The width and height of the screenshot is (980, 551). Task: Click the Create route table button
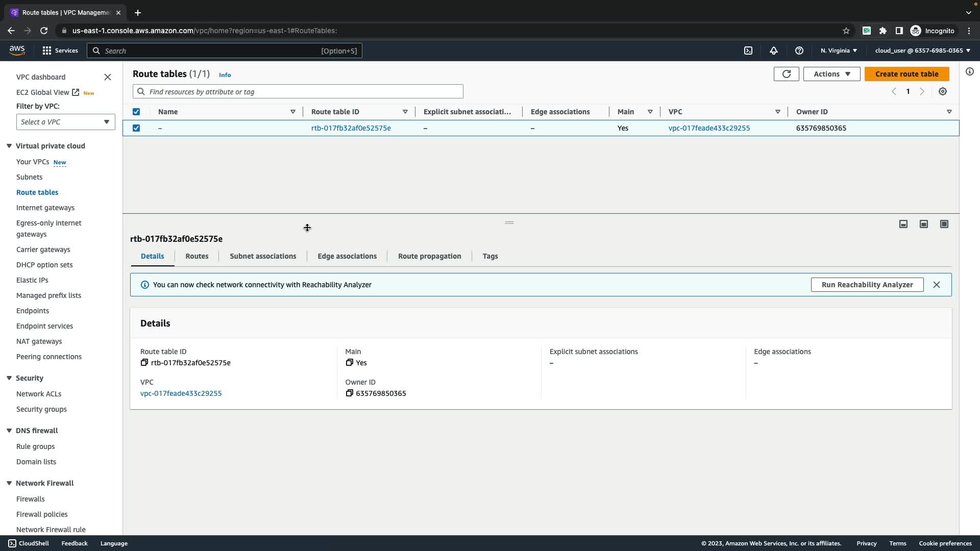pos(906,74)
